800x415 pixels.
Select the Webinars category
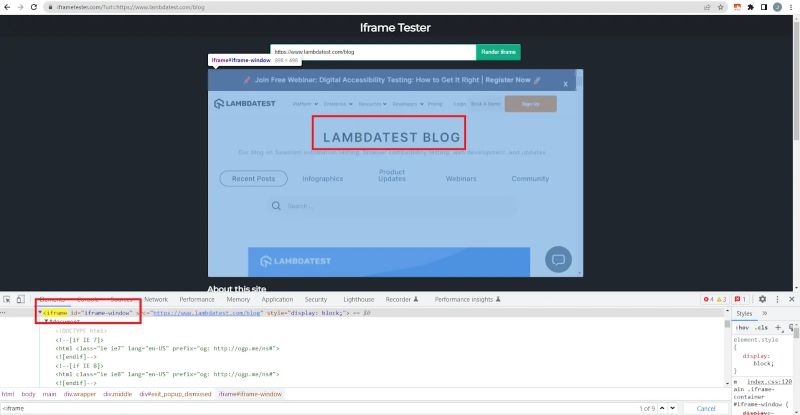(x=461, y=179)
